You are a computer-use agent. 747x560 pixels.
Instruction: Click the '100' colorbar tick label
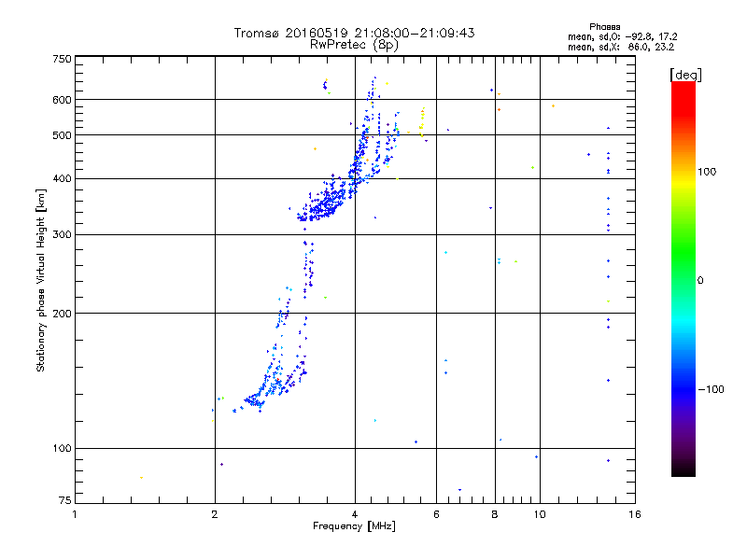(707, 172)
